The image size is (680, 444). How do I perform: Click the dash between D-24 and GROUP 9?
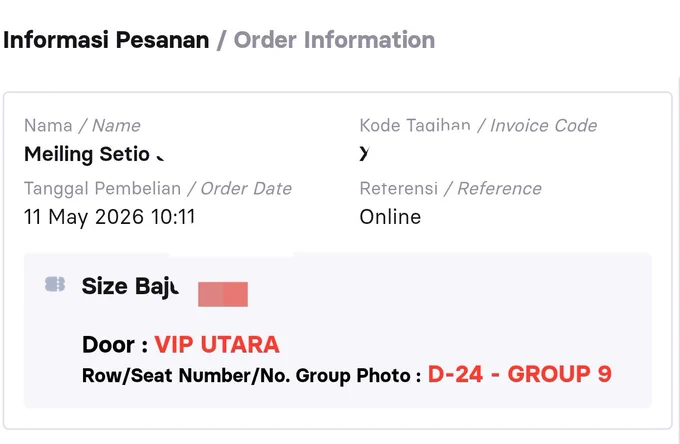point(495,375)
